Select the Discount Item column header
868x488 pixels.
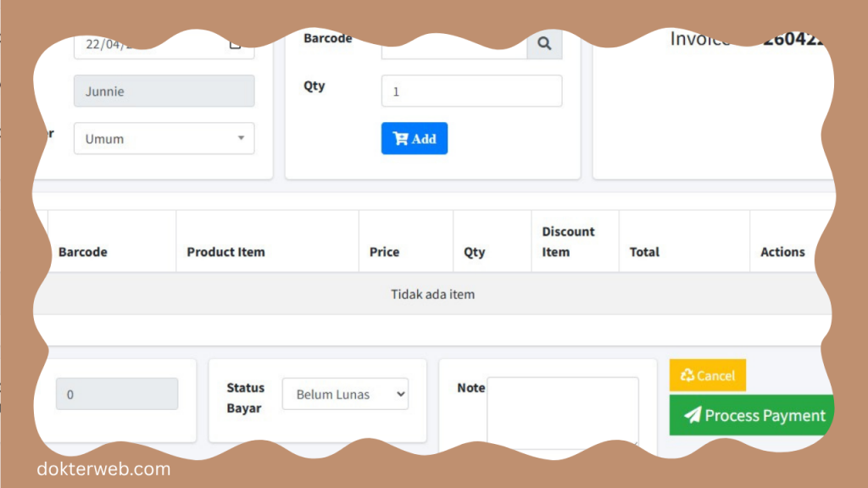[568, 241]
